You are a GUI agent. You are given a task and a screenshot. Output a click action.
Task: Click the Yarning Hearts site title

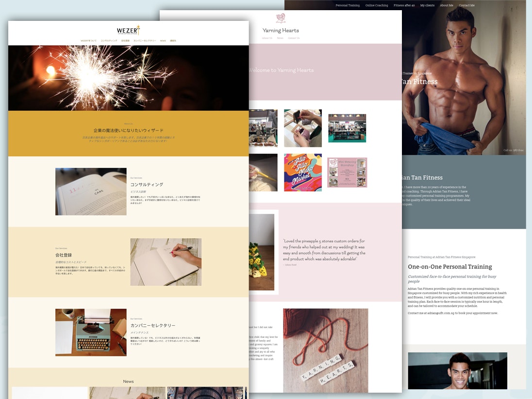click(281, 31)
